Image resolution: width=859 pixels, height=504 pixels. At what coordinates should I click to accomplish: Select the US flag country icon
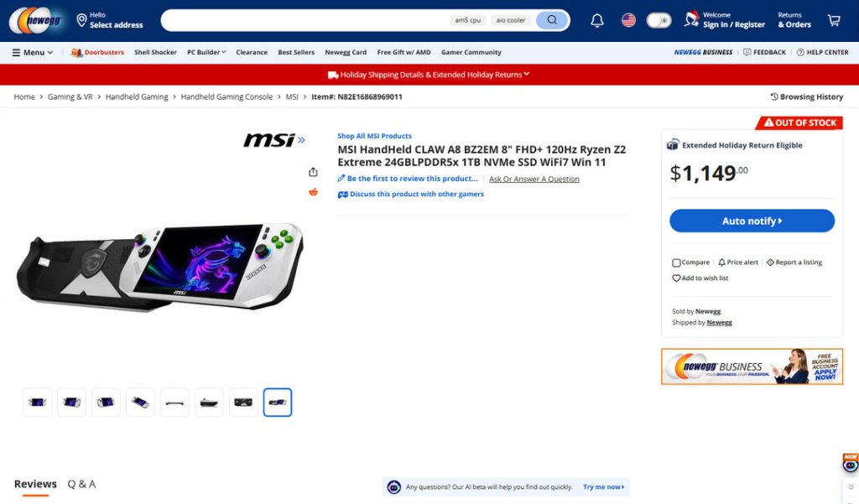click(628, 20)
